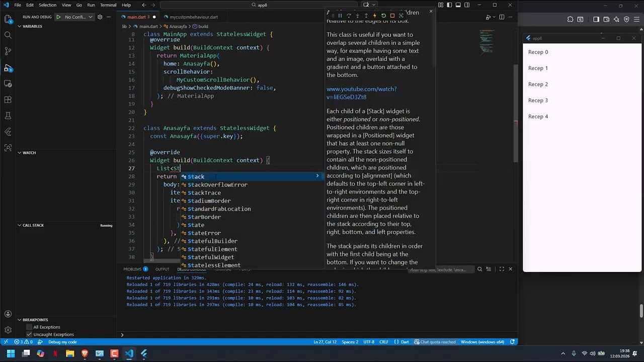This screenshot has height=362, width=644.
Task: Maximize the bottom panel size
Action: 502,269
